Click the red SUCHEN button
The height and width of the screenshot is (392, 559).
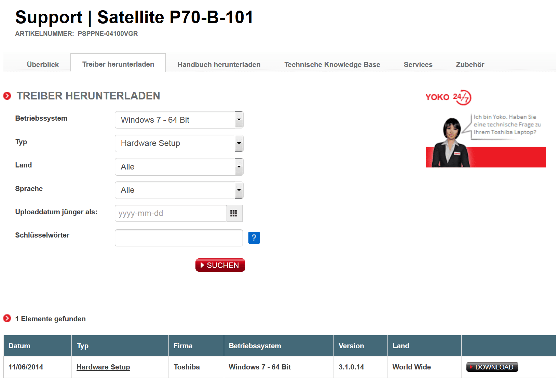(x=220, y=265)
